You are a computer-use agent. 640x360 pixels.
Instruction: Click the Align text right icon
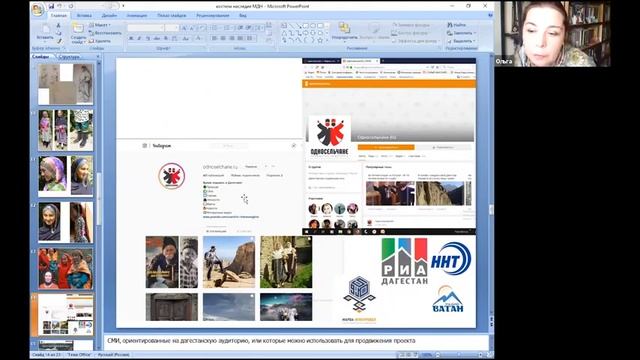(232, 38)
